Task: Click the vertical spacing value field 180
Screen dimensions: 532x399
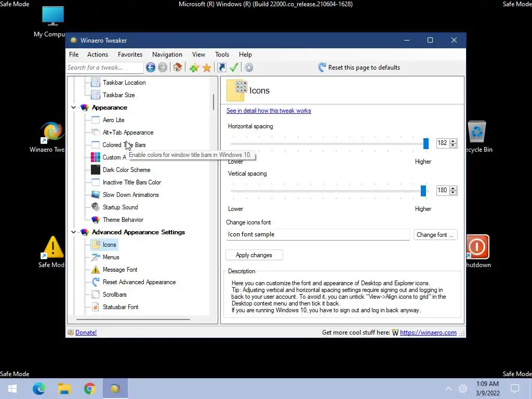Action: [x=443, y=190]
